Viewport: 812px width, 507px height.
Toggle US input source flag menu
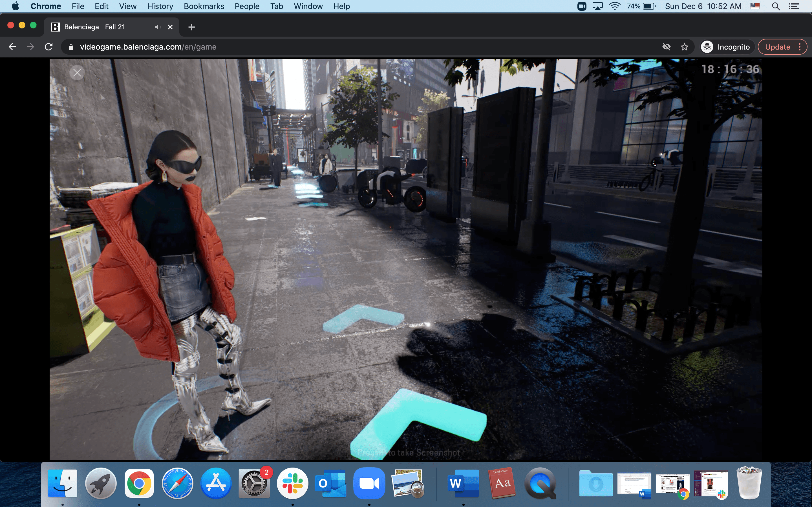tap(755, 6)
